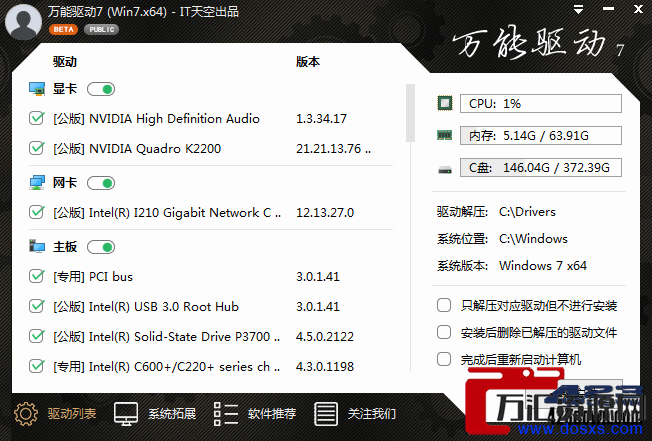Click the 网卡 group label
Screen dimensions: 652x441
point(65,183)
